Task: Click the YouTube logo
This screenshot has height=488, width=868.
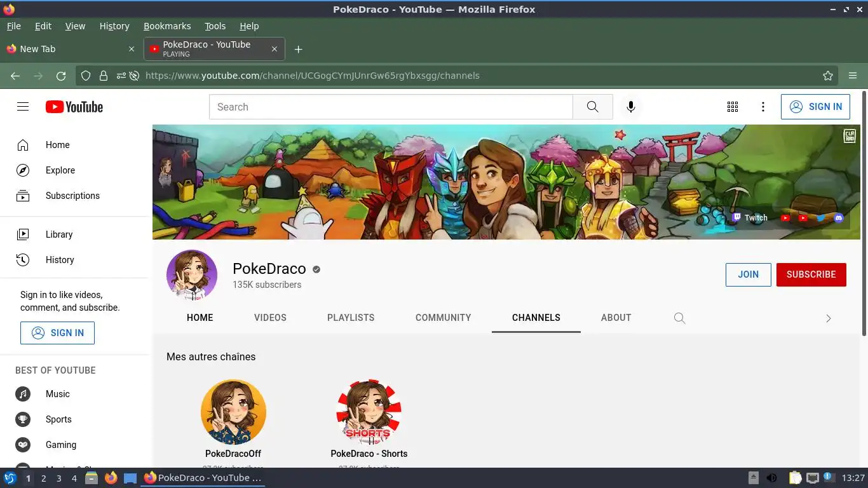Action: [x=74, y=107]
